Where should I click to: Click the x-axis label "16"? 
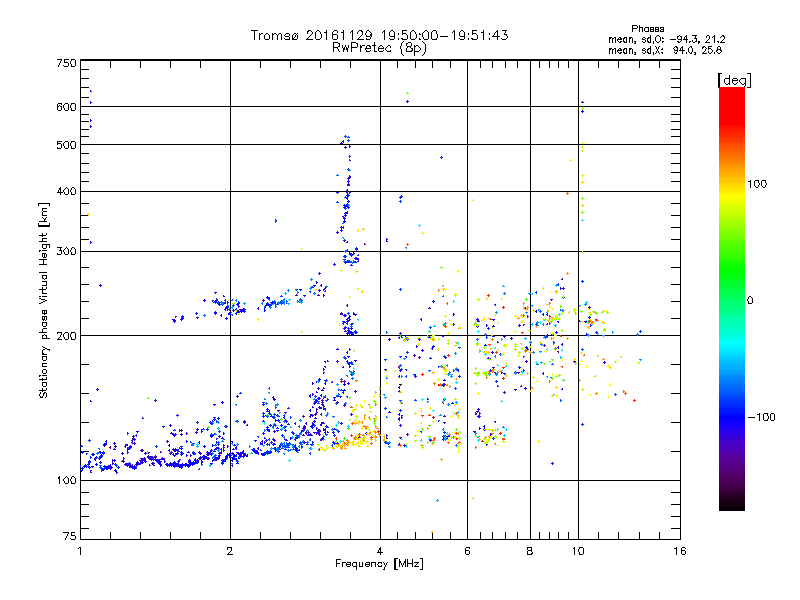(x=680, y=551)
